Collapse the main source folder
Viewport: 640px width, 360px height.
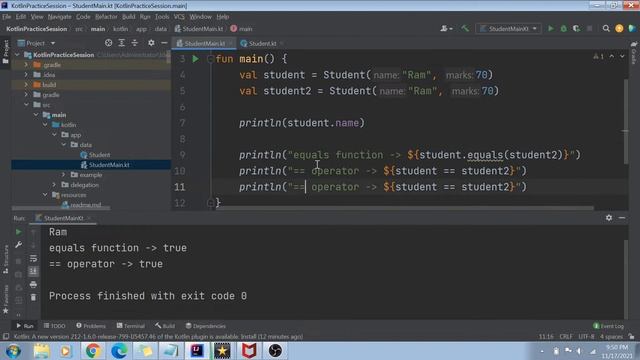[36, 115]
